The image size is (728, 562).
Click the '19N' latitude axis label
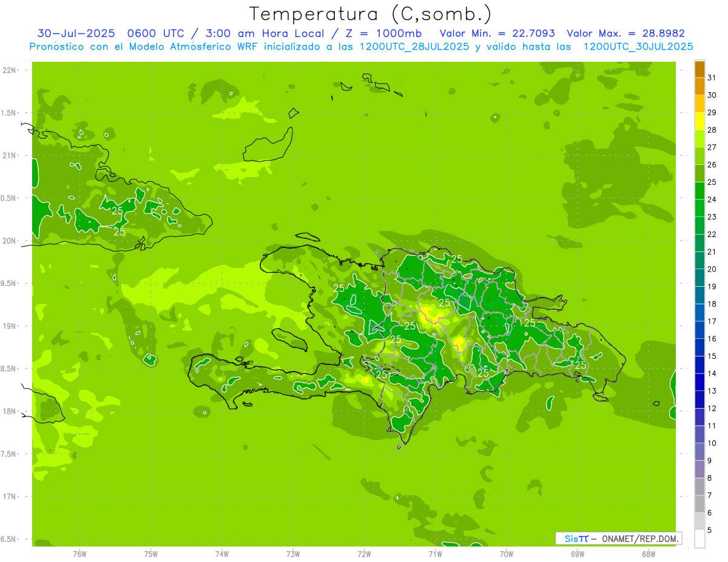click(10, 326)
